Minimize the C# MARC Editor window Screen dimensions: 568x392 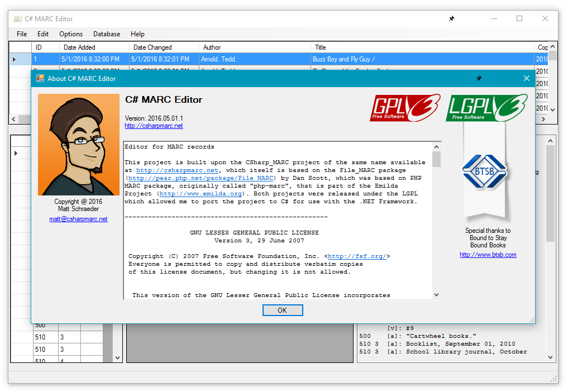click(494, 18)
